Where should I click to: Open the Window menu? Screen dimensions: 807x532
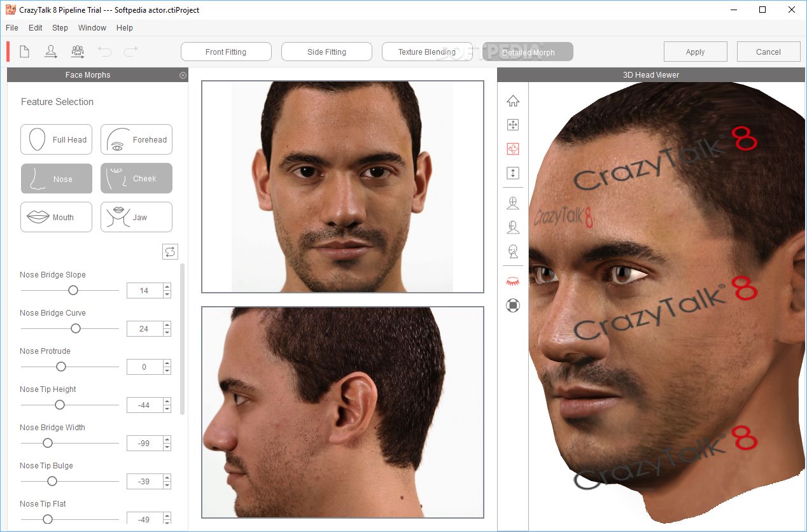pyautogui.click(x=92, y=28)
